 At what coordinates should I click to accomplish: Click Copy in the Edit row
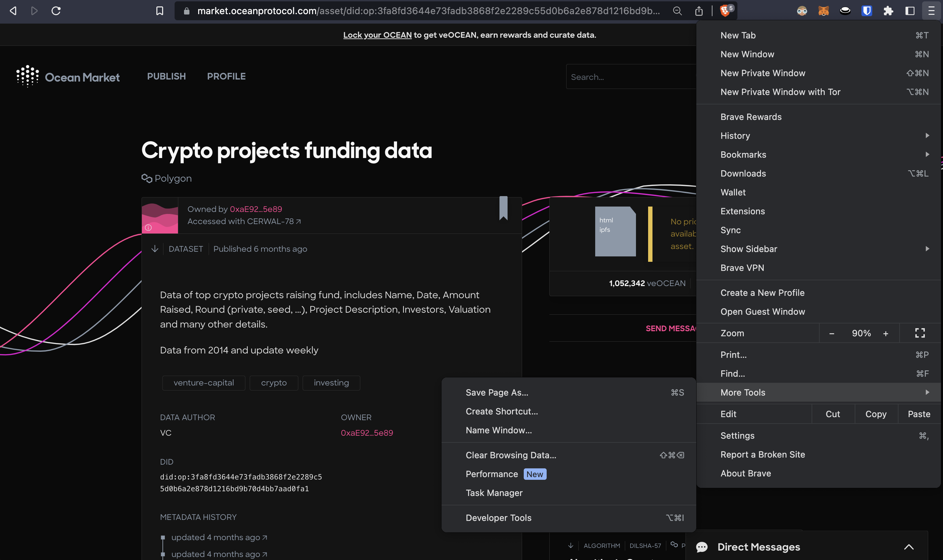point(876,414)
